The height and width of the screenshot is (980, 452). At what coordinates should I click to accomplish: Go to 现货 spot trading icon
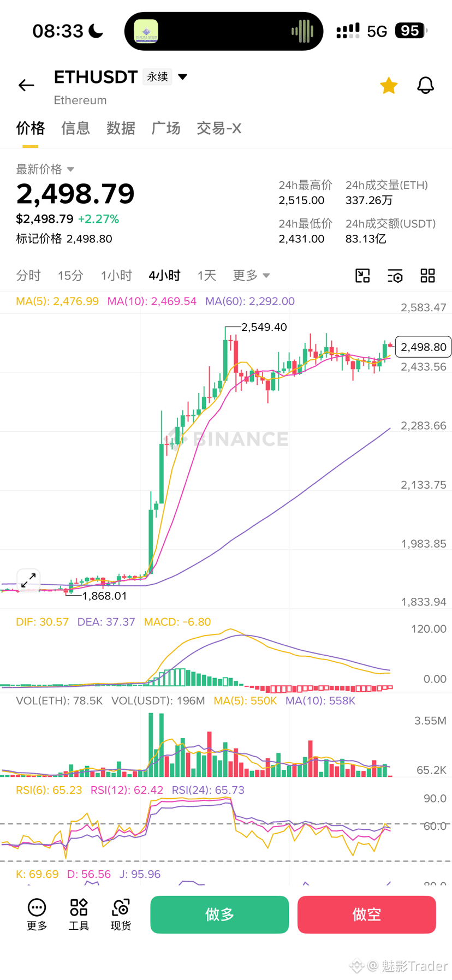121,914
